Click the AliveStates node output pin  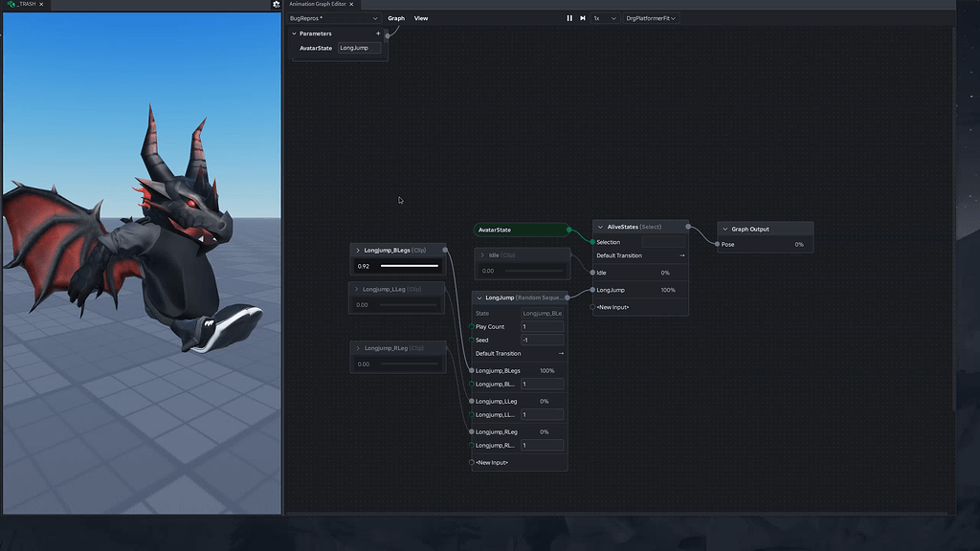(688, 227)
